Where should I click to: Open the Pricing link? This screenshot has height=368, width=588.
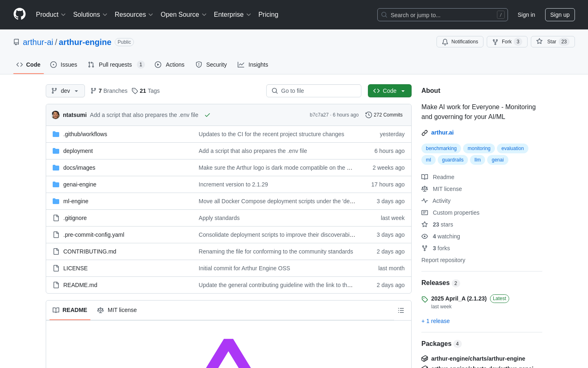coord(268,14)
